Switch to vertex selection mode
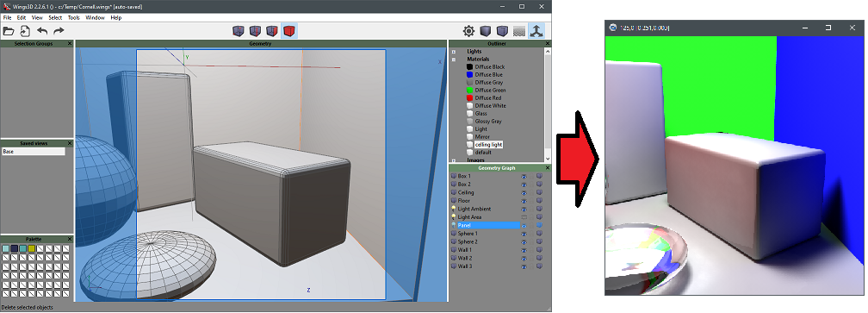 (x=238, y=31)
